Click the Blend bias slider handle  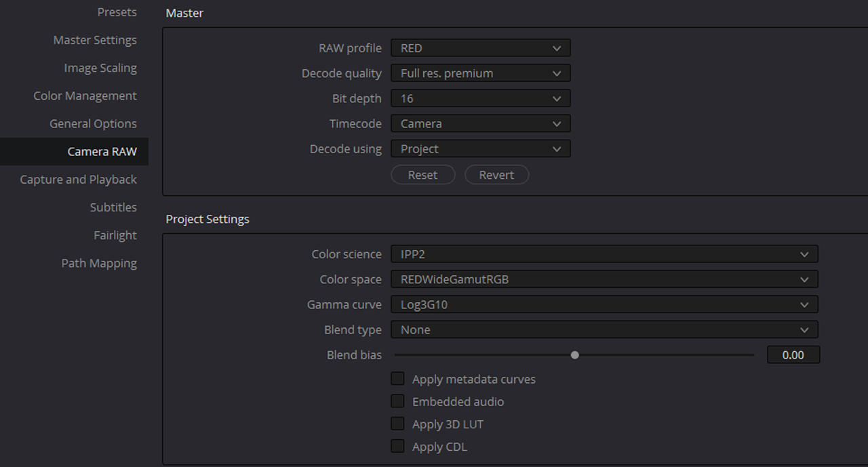[x=575, y=354]
